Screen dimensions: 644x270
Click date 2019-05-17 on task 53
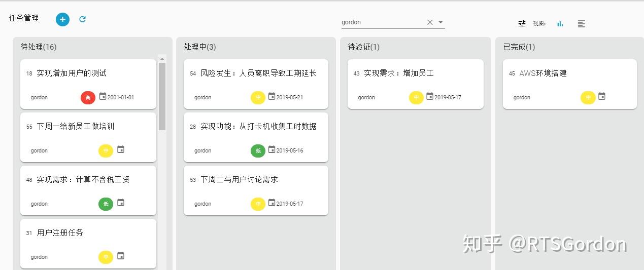(290, 204)
